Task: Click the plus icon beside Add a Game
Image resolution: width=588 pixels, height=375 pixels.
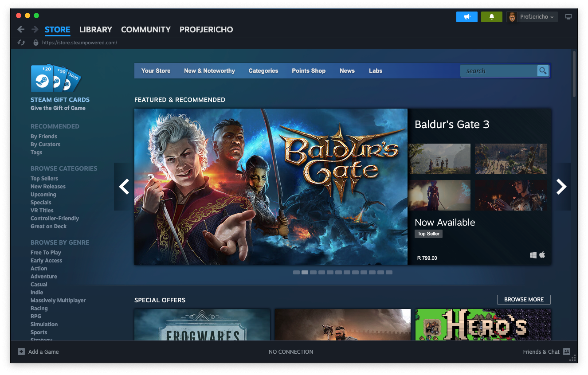Action: pyautogui.click(x=21, y=352)
